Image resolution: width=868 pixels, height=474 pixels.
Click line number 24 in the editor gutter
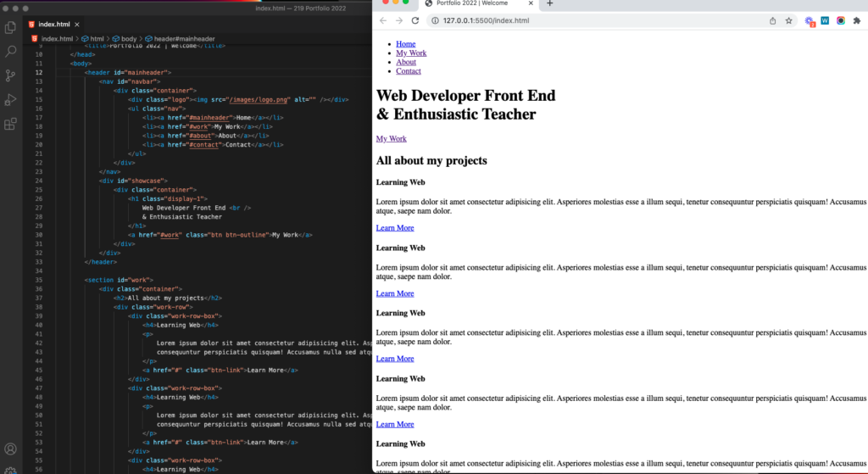pyautogui.click(x=39, y=181)
